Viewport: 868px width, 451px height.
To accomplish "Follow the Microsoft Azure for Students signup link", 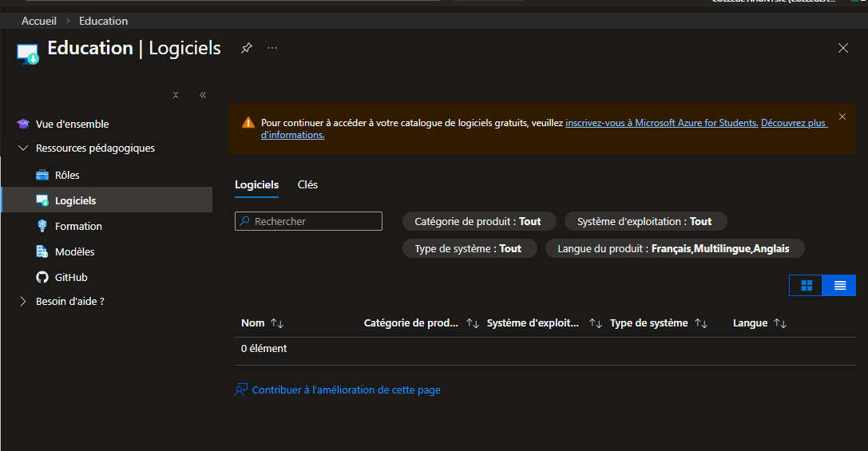I will point(661,123).
